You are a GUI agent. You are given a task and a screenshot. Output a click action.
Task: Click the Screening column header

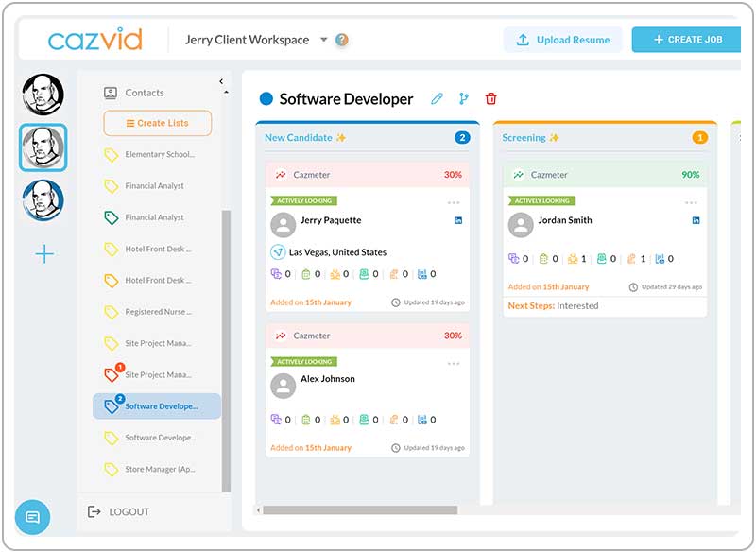point(530,138)
